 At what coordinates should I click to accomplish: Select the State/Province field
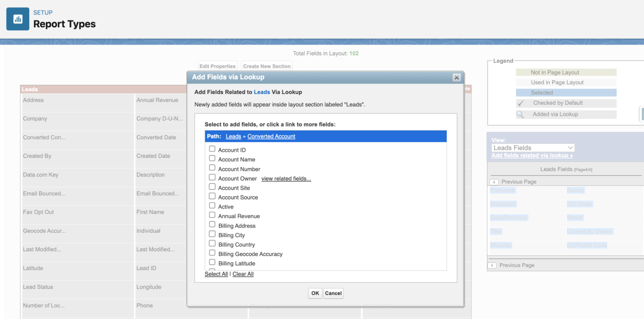pyautogui.click(x=509, y=218)
